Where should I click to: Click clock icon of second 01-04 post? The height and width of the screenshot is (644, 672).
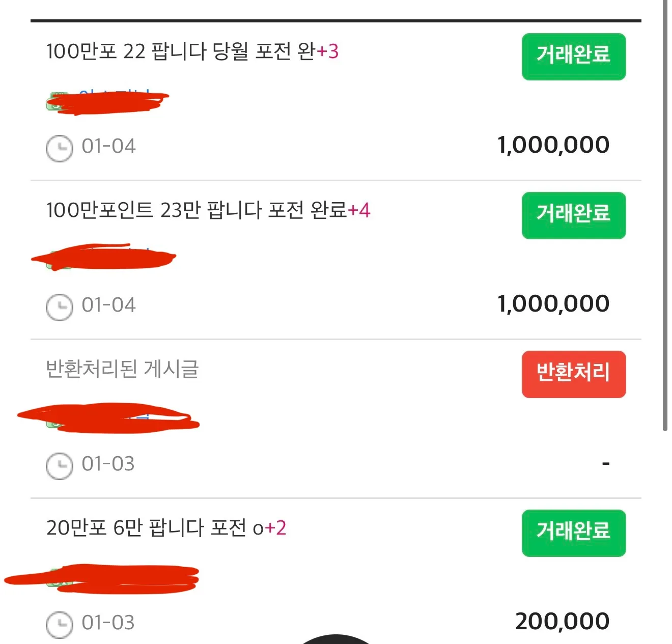tap(60, 307)
